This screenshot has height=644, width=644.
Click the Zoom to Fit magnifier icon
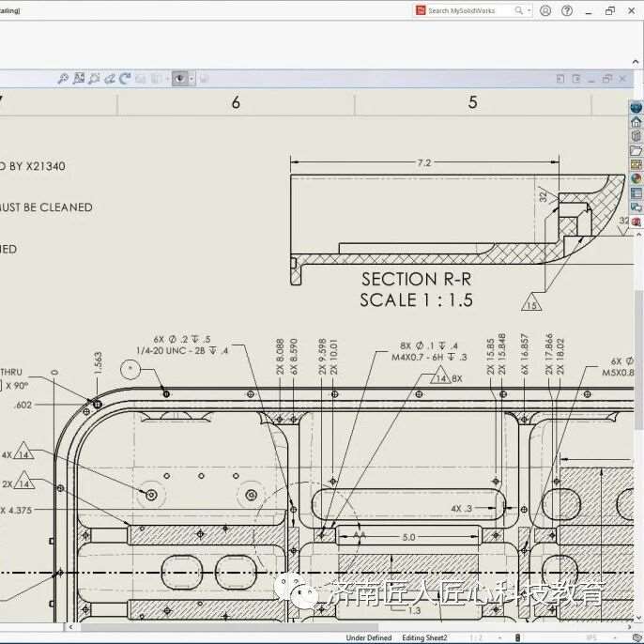[63, 78]
